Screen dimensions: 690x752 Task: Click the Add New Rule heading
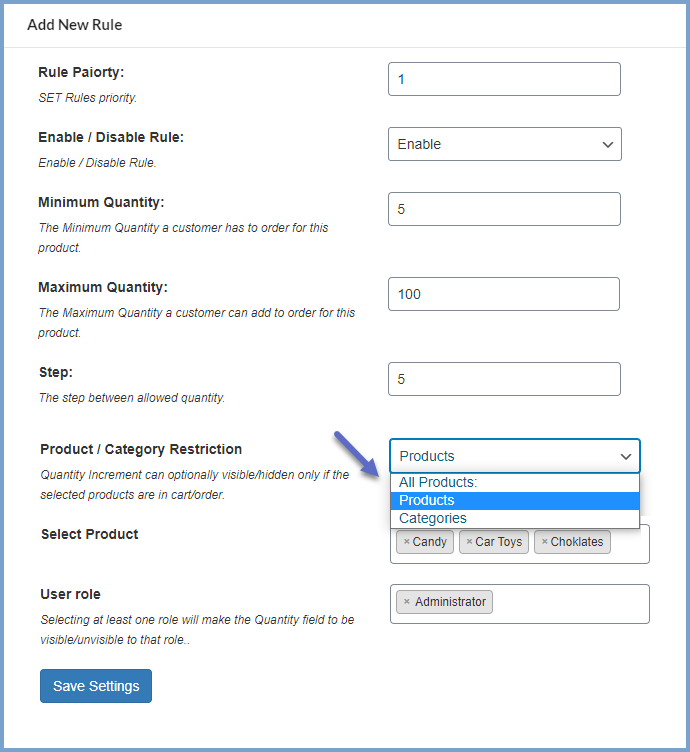coord(75,24)
